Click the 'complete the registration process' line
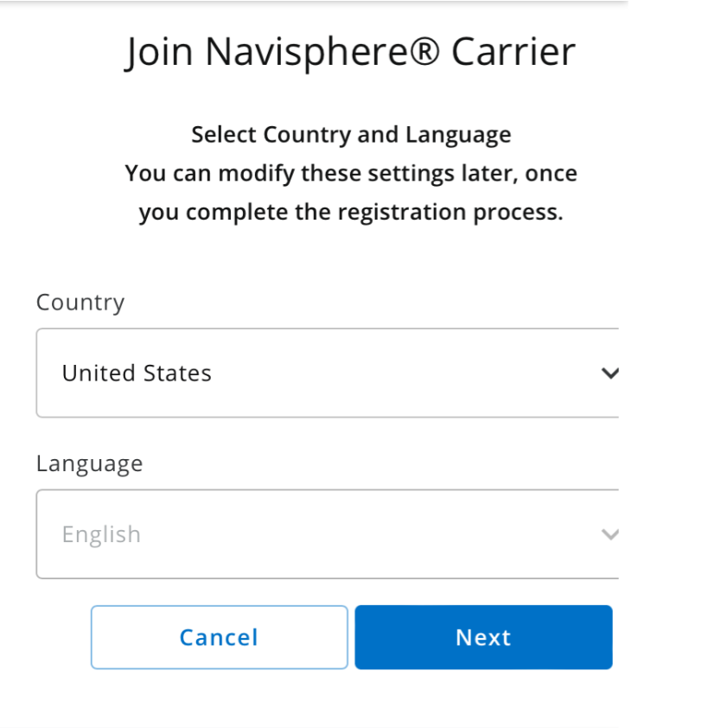 point(350,212)
